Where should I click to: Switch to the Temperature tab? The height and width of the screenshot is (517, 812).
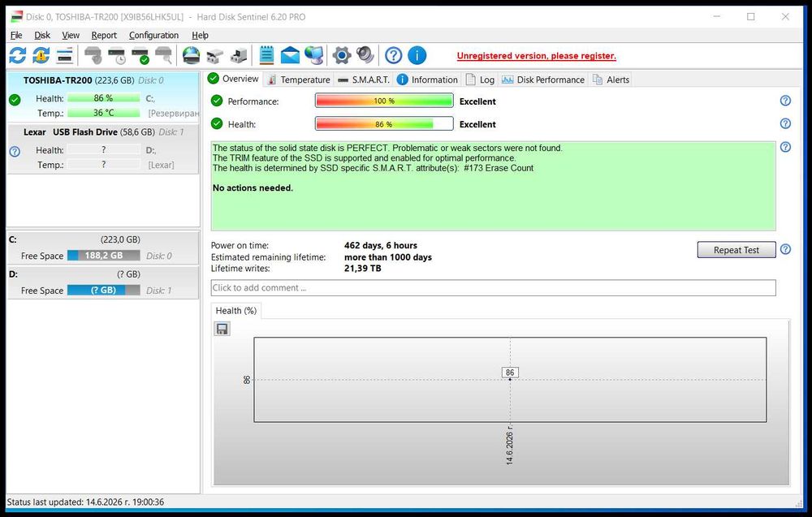[x=299, y=80]
